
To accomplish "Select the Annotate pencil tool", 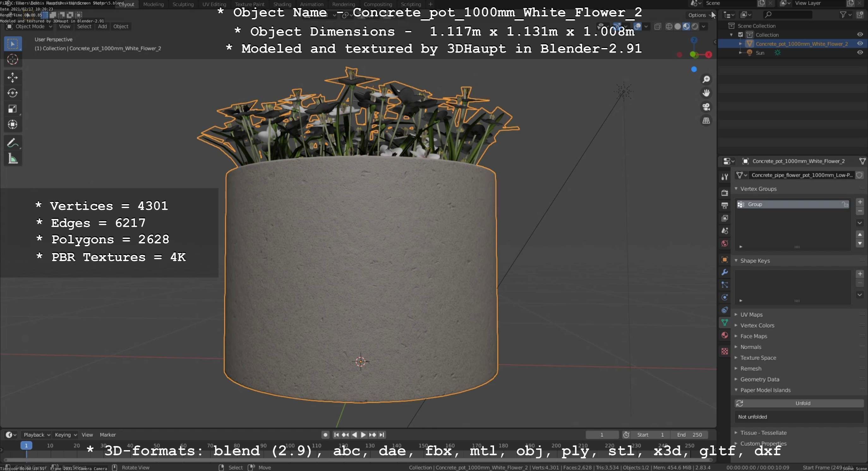I will point(13,143).
